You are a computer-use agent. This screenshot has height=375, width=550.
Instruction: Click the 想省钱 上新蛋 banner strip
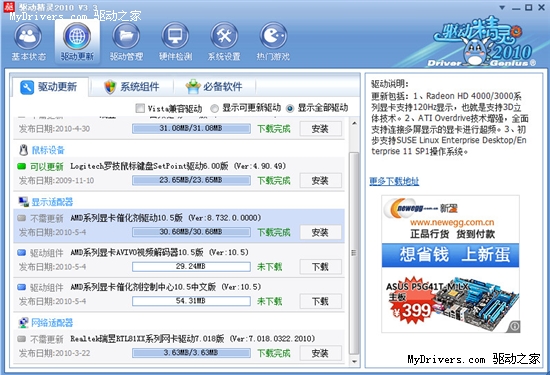click(450, 255)
